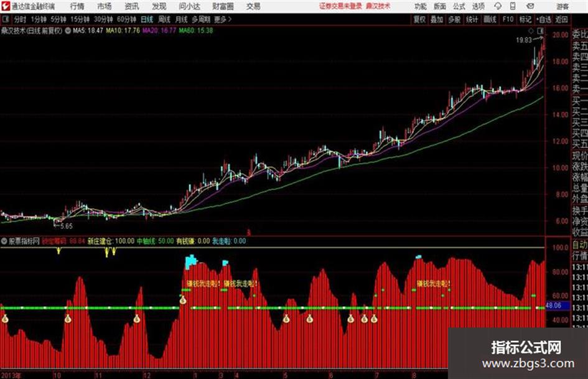Toggle the right info panel icon
The width and height of the screenshot is (588, 379).
tap(540, 30)
